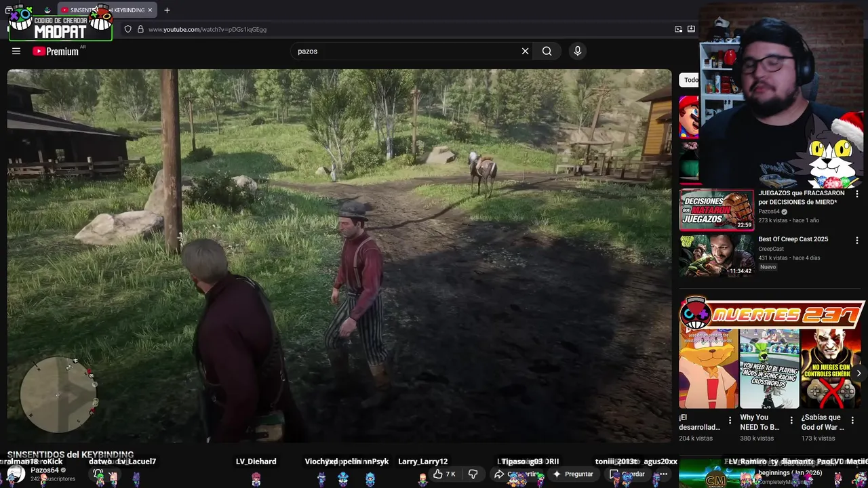Start voice search with microphone icon
This screenshot has height=488, width=868.
click(x=578, y=51)
